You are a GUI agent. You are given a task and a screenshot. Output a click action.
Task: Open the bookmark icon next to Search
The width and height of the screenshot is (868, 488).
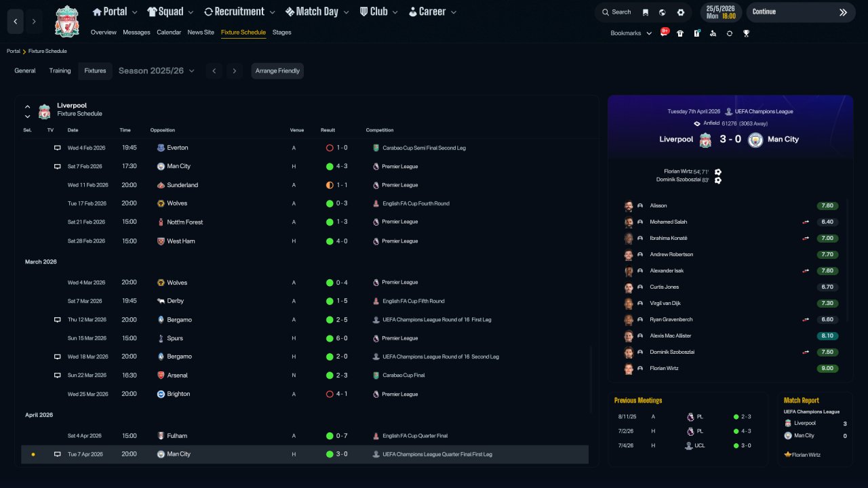pos(645,12)
